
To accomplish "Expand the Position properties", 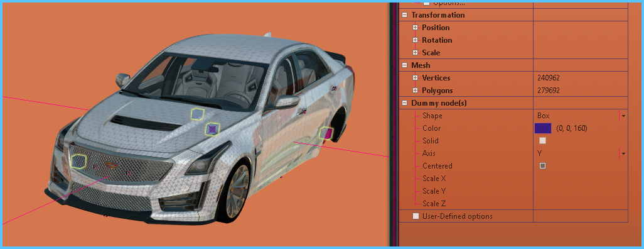I will pos(416,28).
